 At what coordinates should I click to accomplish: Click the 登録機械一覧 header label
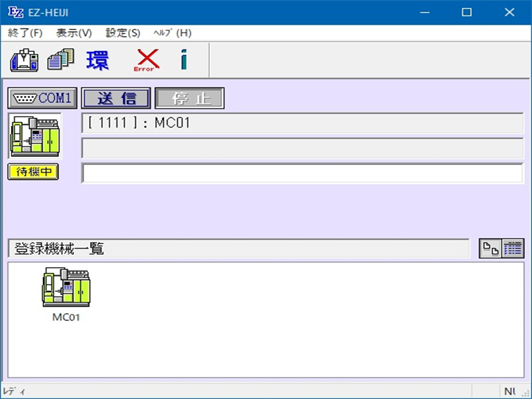[59, 249]
